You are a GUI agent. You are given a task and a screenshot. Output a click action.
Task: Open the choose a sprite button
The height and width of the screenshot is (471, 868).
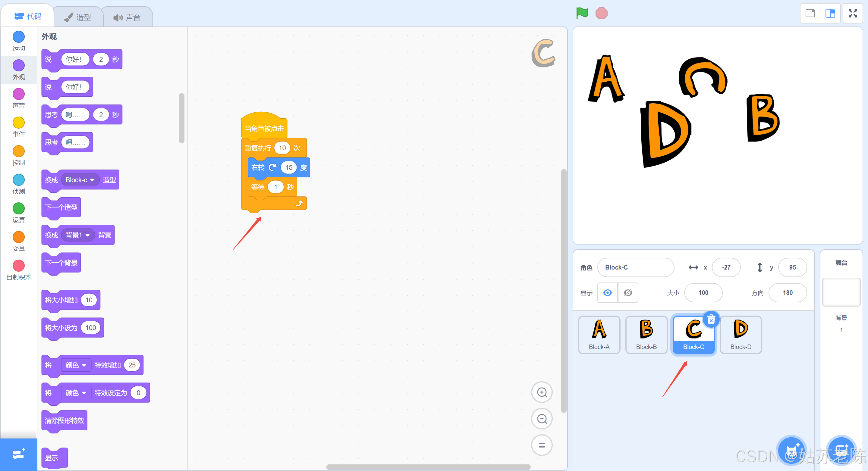[792, 451]
